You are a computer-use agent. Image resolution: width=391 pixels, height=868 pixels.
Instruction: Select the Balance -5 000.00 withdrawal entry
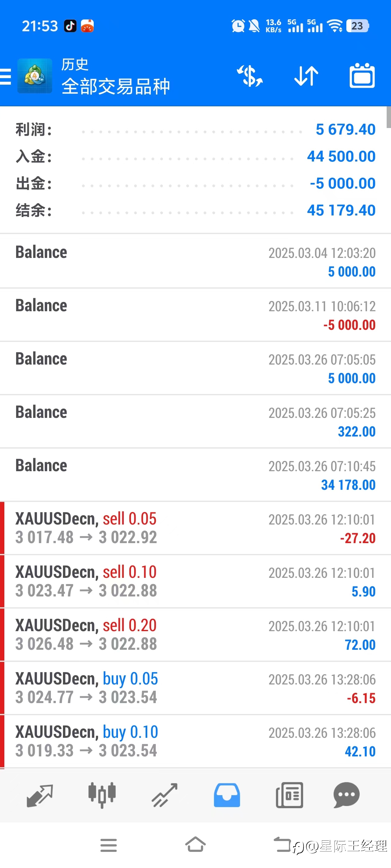tap(195, 315)
